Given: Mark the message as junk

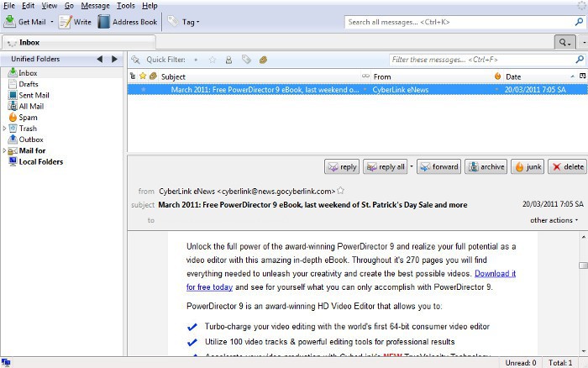Looking at the screenshot, I should pos(528,166).
